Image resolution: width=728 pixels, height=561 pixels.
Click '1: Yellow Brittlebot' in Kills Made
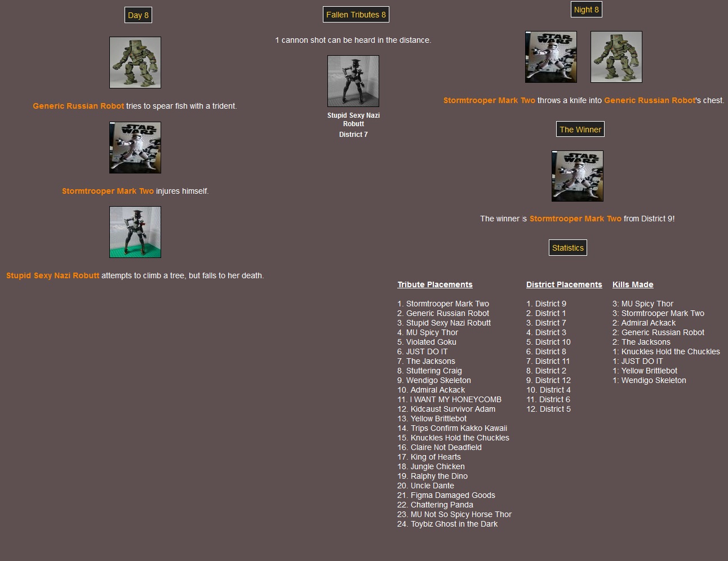click(x=645, y=371)
